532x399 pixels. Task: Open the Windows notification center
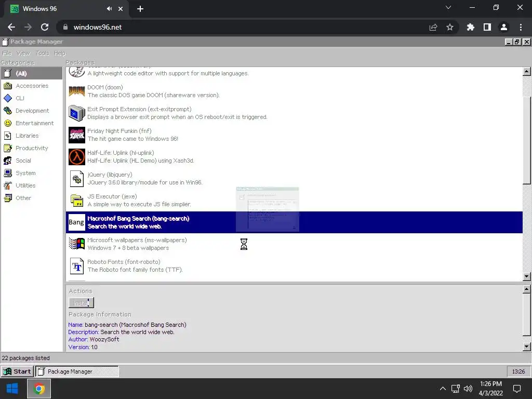[x=517, y=389]
